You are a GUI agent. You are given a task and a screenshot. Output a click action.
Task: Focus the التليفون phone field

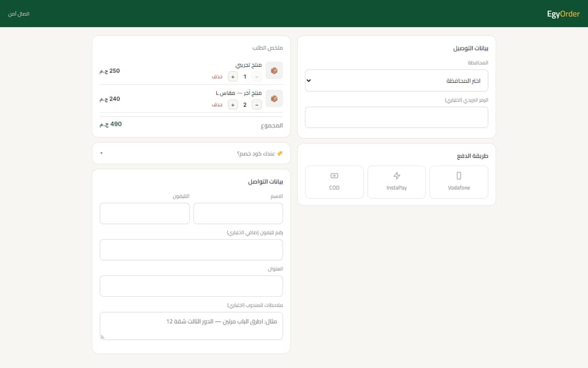(145, 213)
